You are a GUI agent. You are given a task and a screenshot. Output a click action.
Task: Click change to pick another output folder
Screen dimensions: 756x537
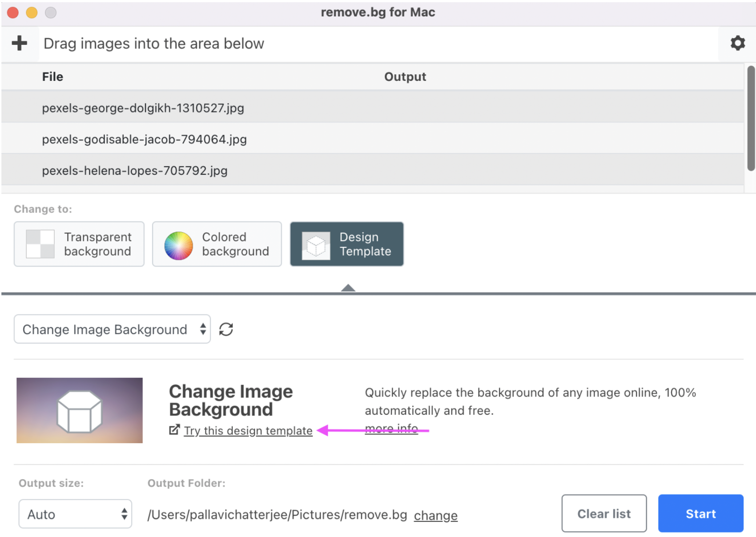436,515
